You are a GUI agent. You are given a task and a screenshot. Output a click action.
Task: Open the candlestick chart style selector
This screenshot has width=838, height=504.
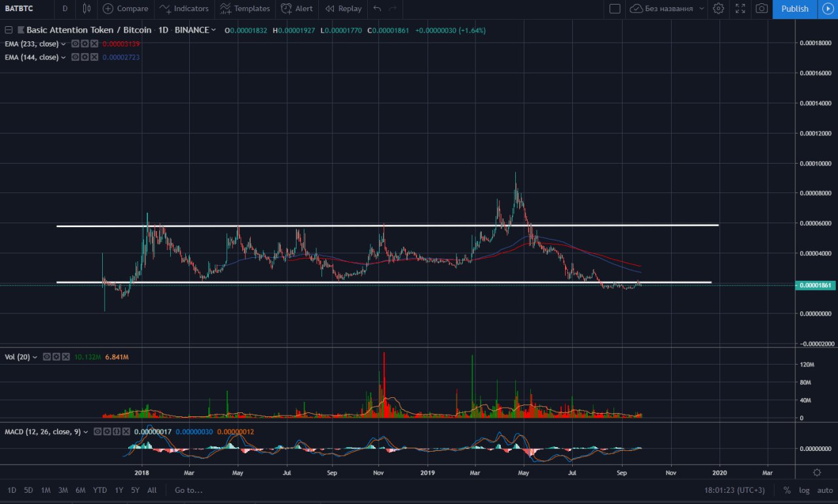point(86,9)
